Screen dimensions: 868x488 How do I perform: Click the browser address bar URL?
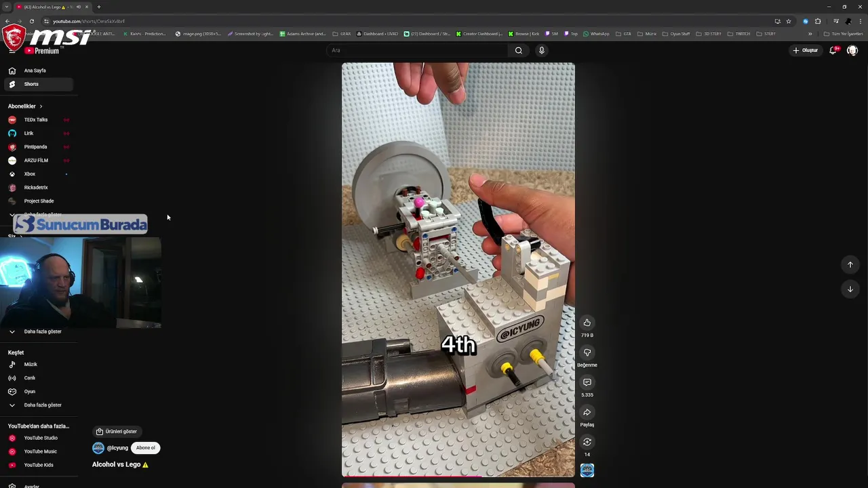pos(89,21)
